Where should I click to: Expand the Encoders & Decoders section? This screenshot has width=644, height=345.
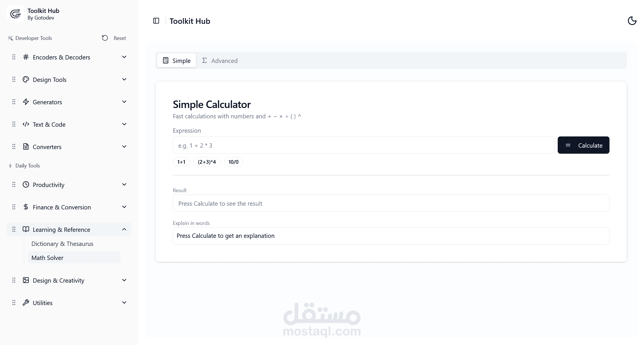(124, 57)
